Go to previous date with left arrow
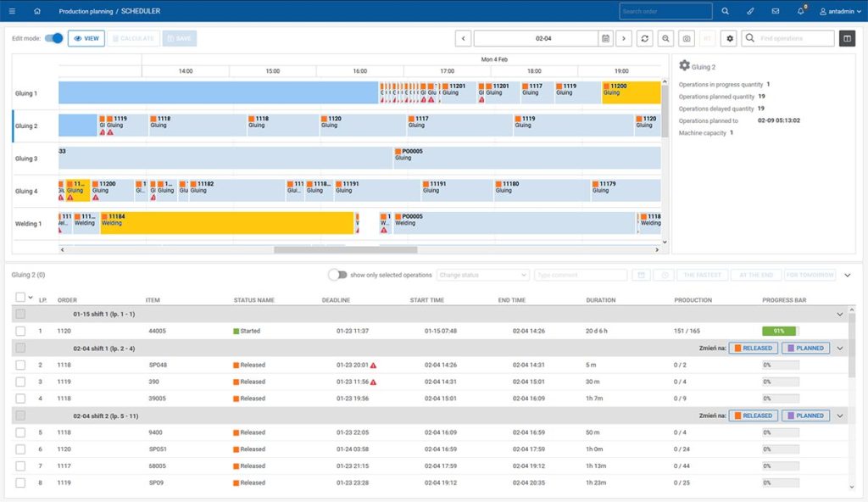This screenshot has height=502, width=868. point(464,38)
